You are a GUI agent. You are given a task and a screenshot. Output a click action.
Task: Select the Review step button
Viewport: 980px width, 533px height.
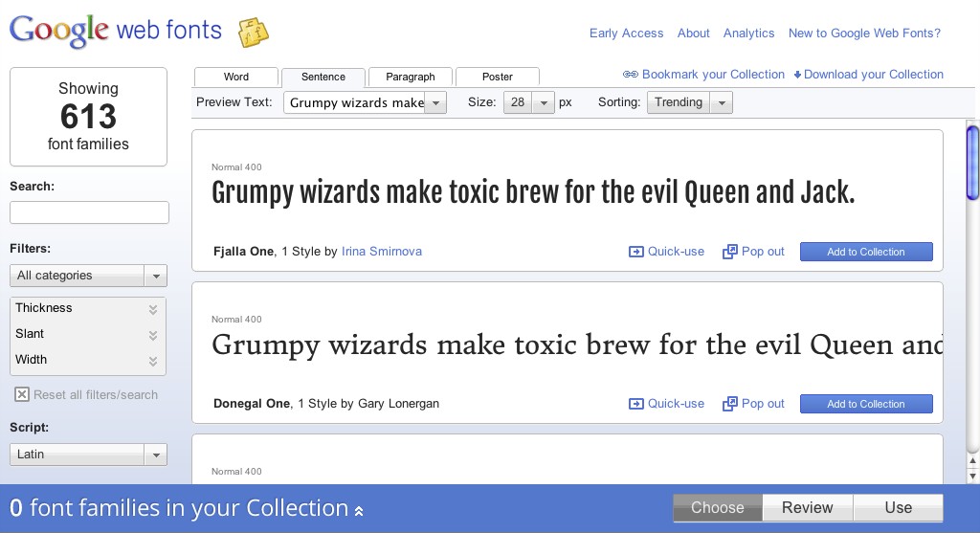pyautogui.click(x=808, y=507)
